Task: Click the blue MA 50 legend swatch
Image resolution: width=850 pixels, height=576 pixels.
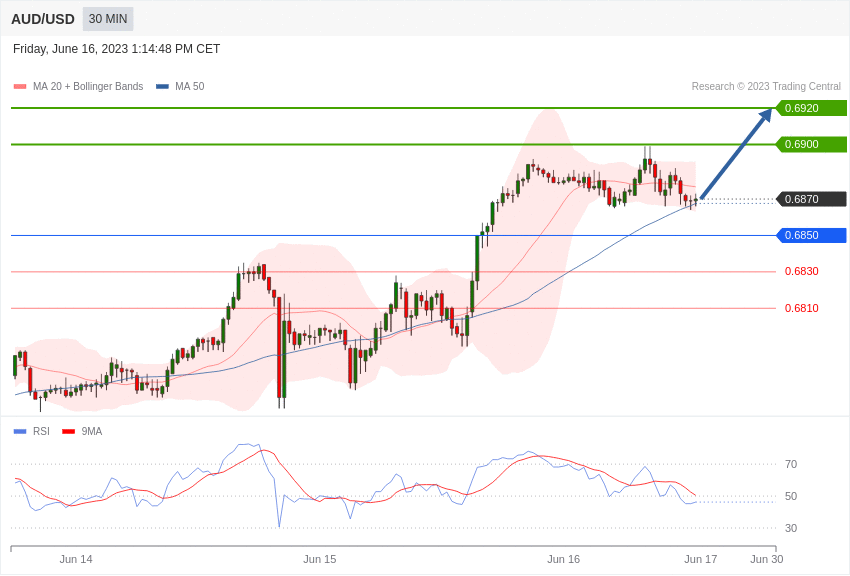Action: (x=162, y=87)
